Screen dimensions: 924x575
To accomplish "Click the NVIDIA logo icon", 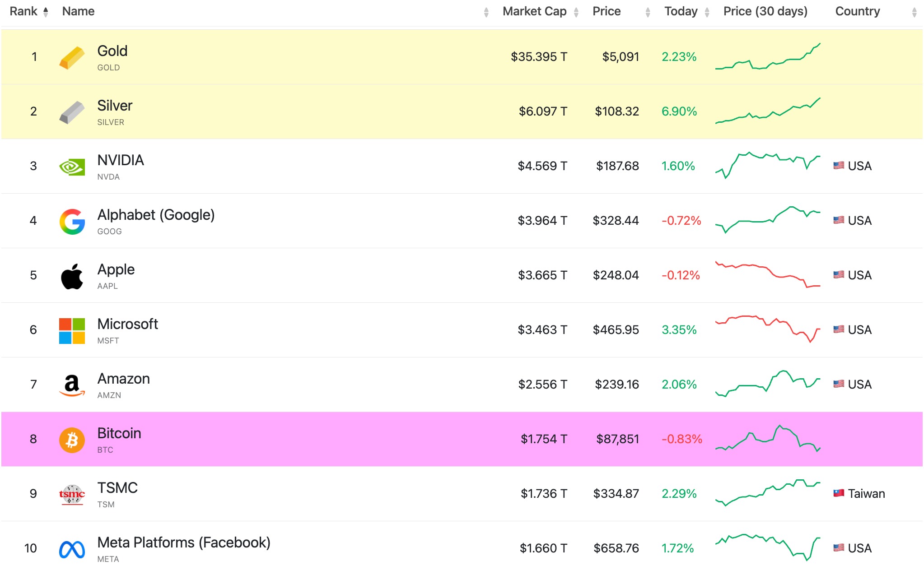I will pos(72,167).
